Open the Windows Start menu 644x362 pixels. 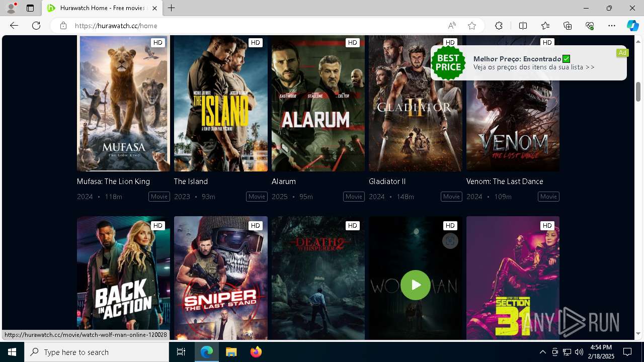click(x=12, y=352)
